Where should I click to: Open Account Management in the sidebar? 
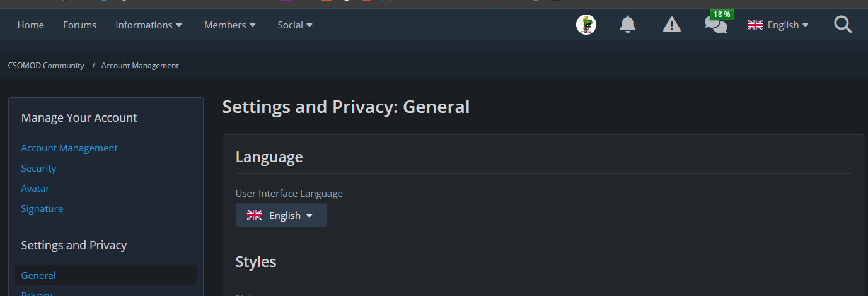click(69, 148)
